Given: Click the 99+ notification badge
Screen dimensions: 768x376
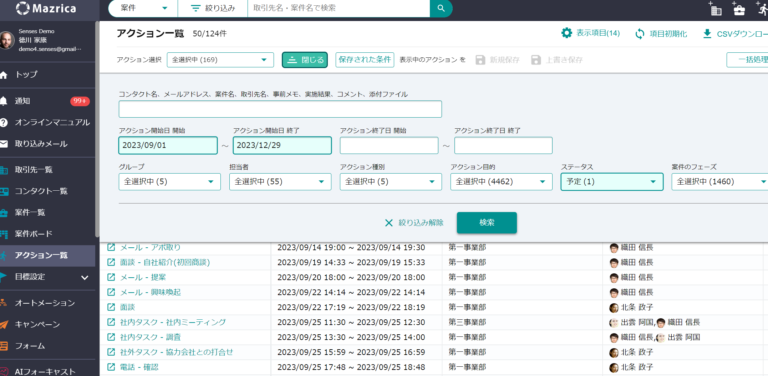Looking at the screenshot, I should click(x=80, y=101).
